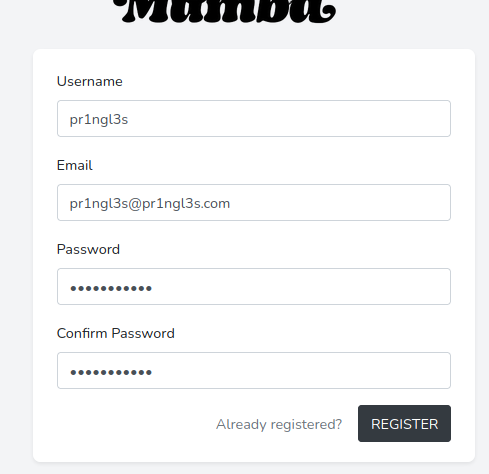Screen dimensions: 489x474
Task: Click the masked dots in Password field
Action: coord(111,288)
